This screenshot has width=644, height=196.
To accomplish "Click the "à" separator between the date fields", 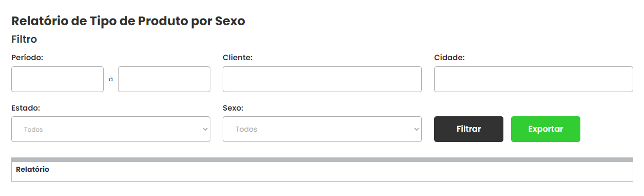I will pyautogui.click(x=111, y=79).
